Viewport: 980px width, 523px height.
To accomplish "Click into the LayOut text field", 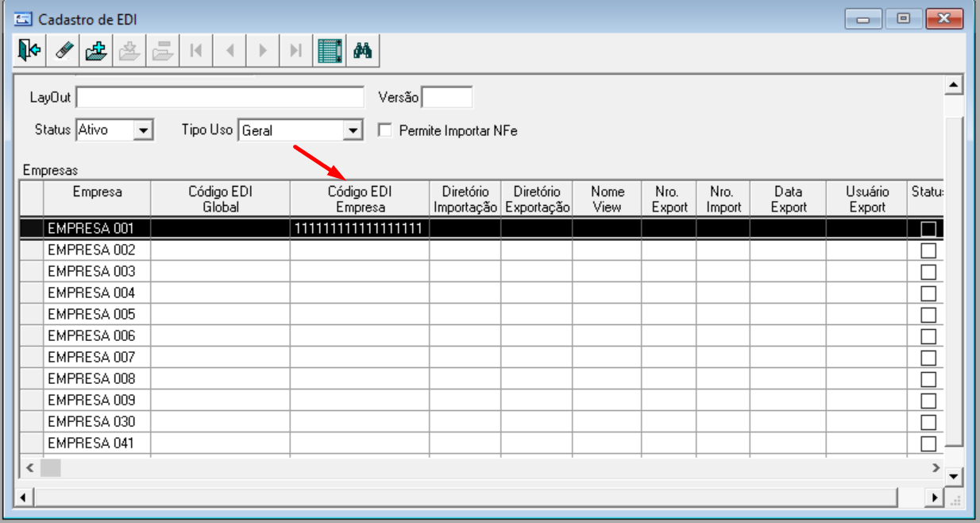I will 219,98.
